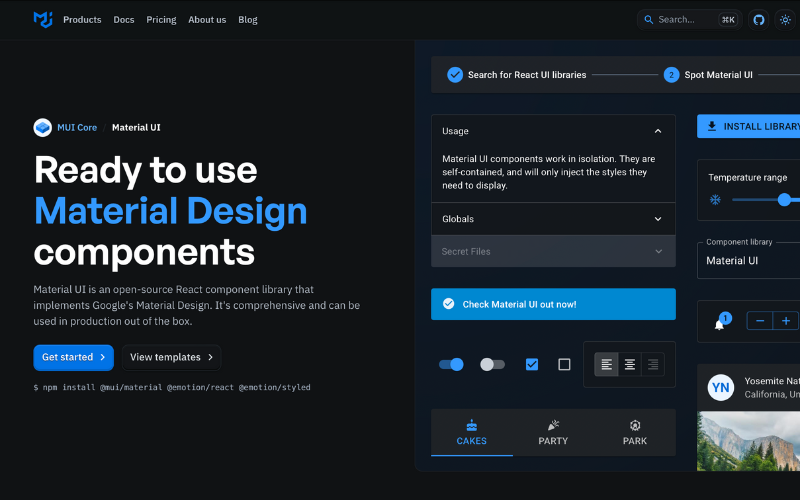This screenshot has height=500, width=800.
Task: Open the MUI Core breadcrumb link
Action: point(77,128)
